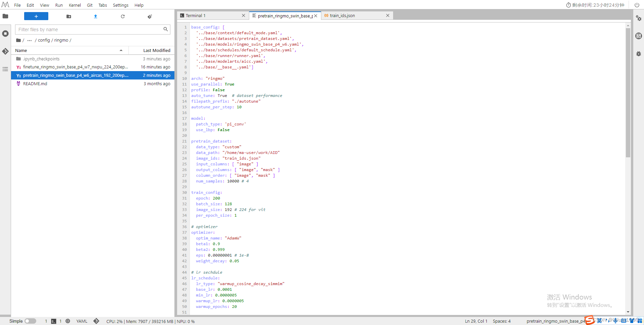The height and width of the screenshot is (325, 644).
Task: Open the Git sidebar panel
Action: pos(5,51)
